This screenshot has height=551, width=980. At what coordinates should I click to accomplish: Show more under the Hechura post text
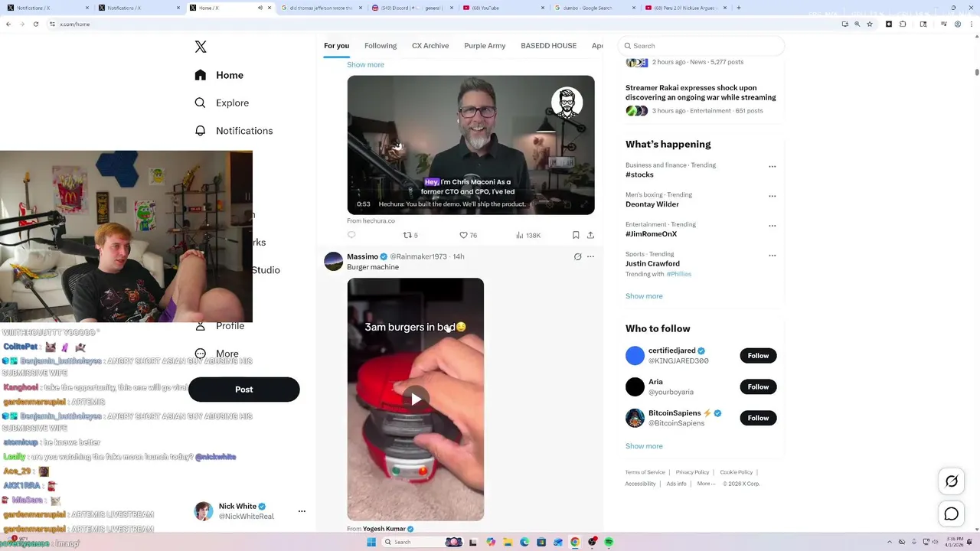(365, 64)
